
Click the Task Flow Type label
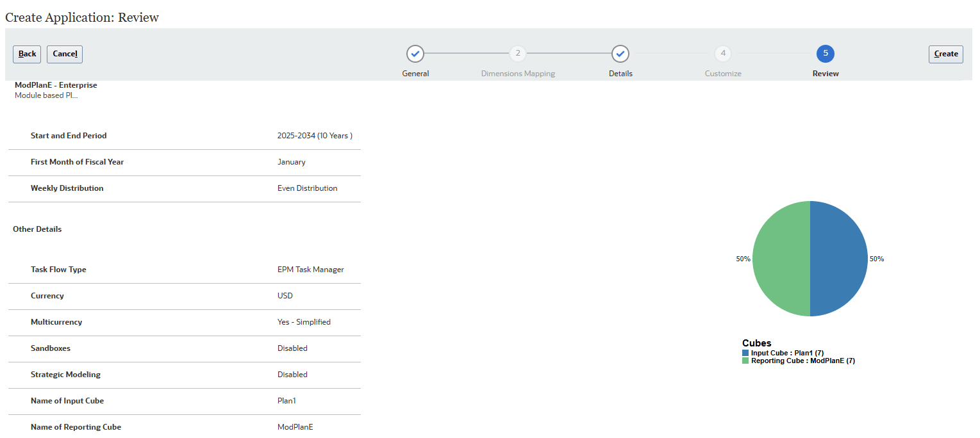58,270
